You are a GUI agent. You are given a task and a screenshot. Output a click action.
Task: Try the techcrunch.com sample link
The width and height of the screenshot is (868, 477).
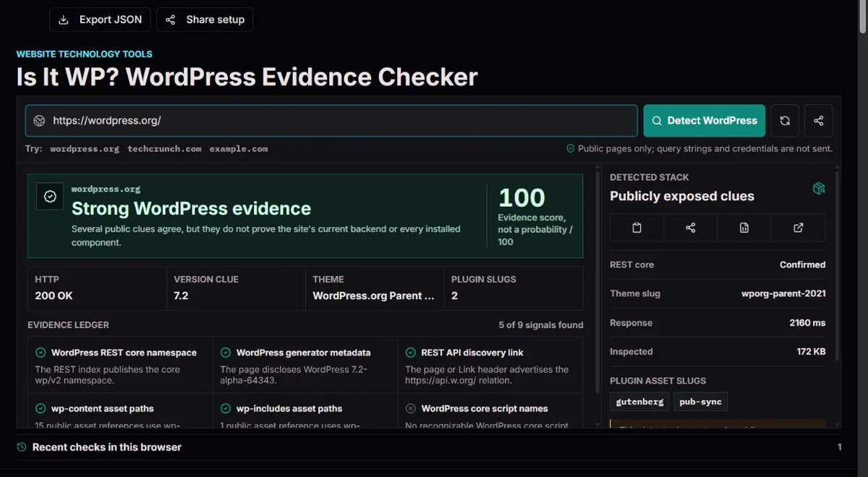[x=164, y=148]
